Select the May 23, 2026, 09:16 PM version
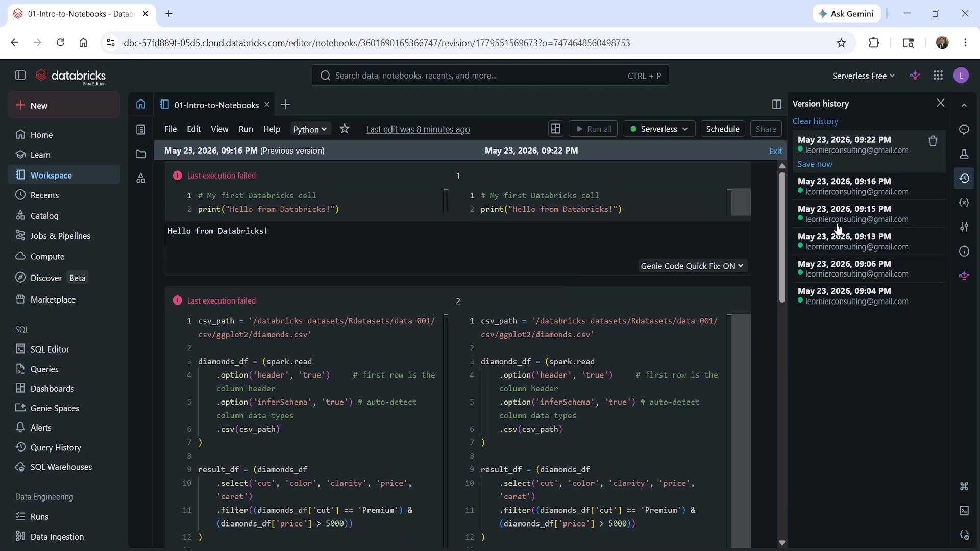The height and width of the screenshot is (551, 980). 869,186
